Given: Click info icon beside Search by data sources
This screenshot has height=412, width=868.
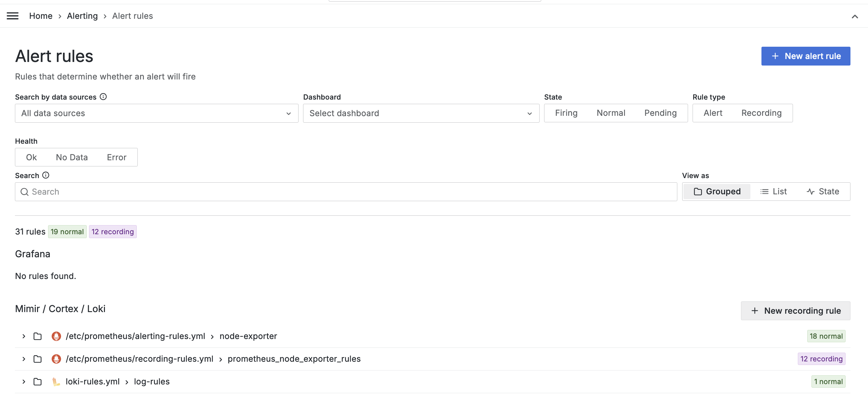Looking at the screenshot, I should pos(103,97).
